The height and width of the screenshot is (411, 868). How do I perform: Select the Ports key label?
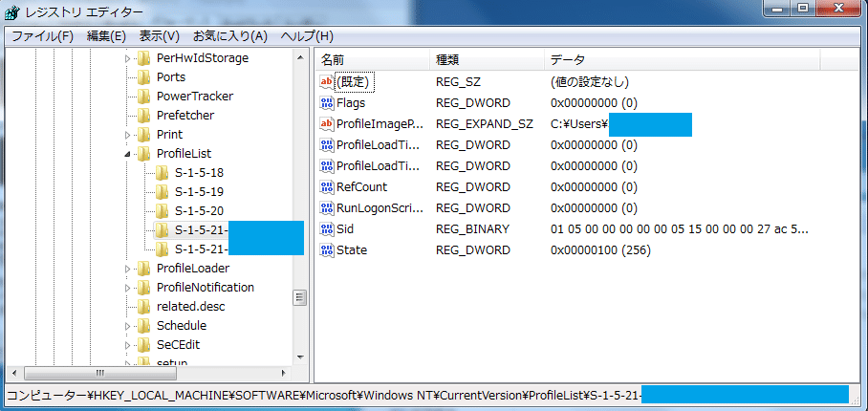pyautogui.click(x=170, y=76)
